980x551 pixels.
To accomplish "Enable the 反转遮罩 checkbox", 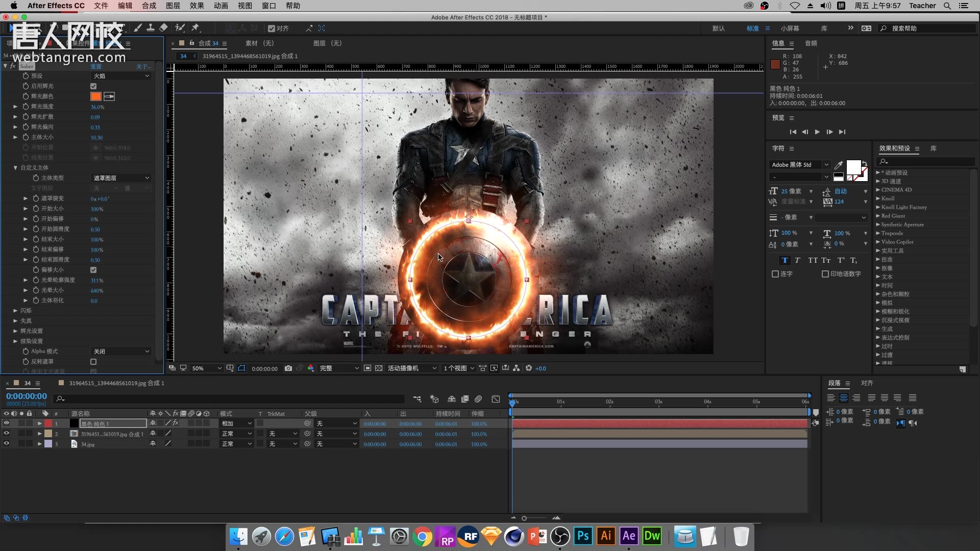I will (x=93, y=362).
